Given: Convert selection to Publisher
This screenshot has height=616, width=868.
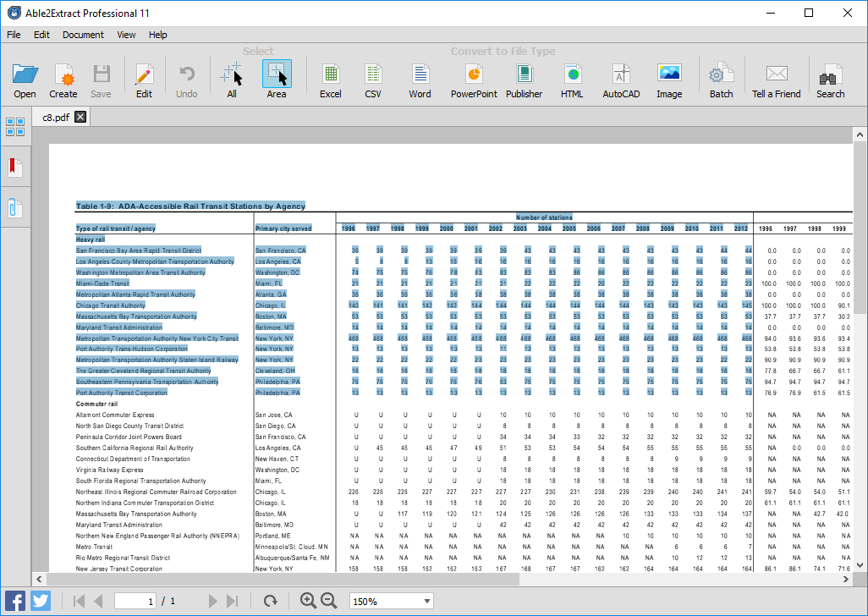Looking at the screenshot, I should point(524,80).
